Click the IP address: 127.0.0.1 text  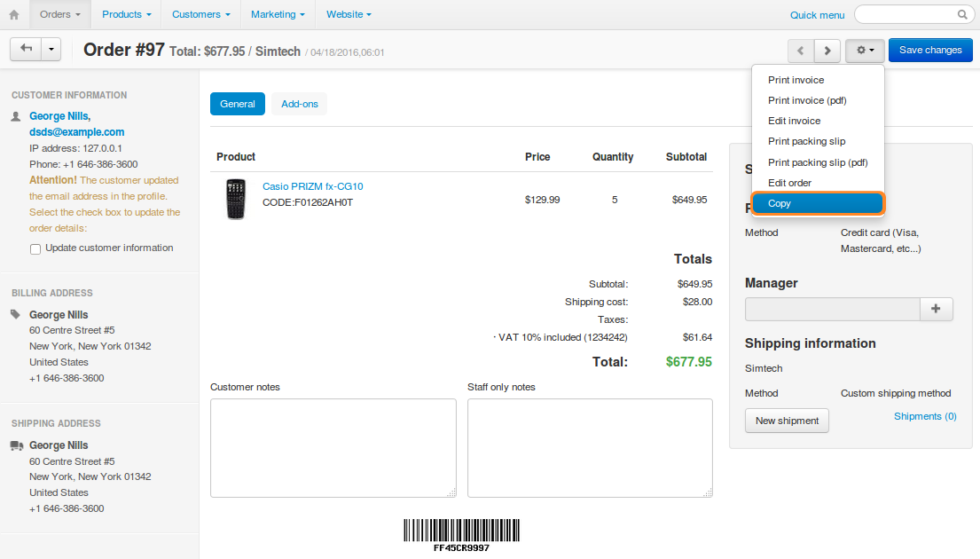(x=75, y=149)
